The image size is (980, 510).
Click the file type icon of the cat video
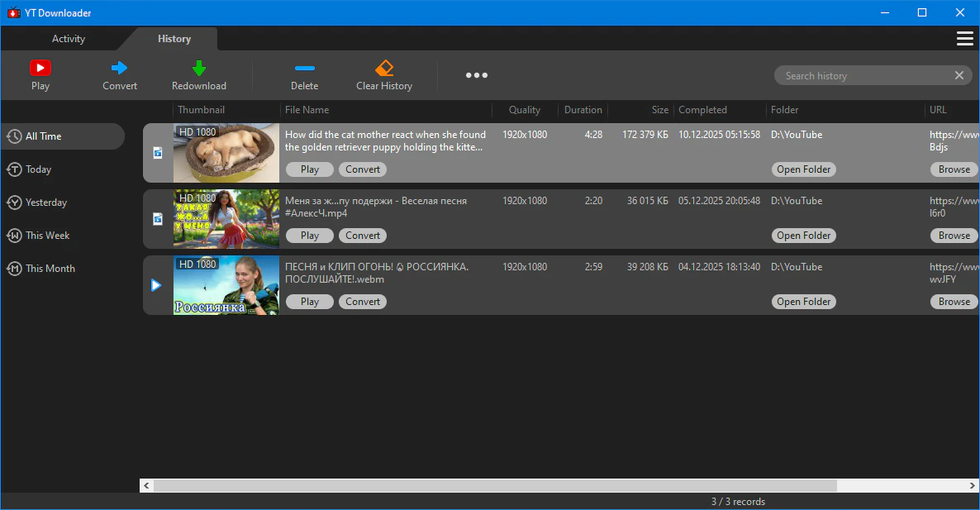pyautogui.click(x=157, y=153)
